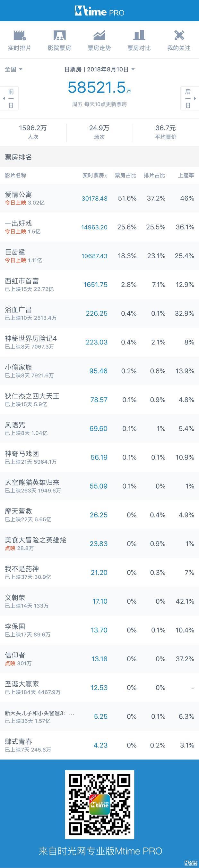Viewport: 199px width, 868px height.
Task: Open 西虹市首富 movie details
Action: [99, 285]
